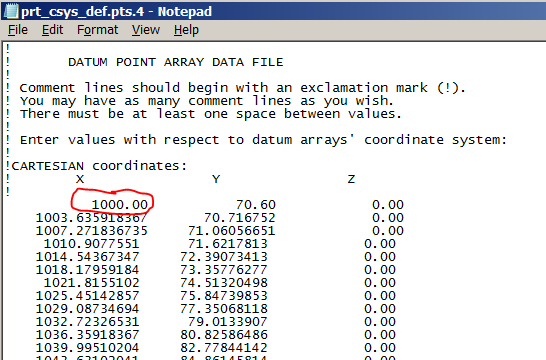Click the X value 1036.35918367

pyautogui.click(x=87, y=335)
